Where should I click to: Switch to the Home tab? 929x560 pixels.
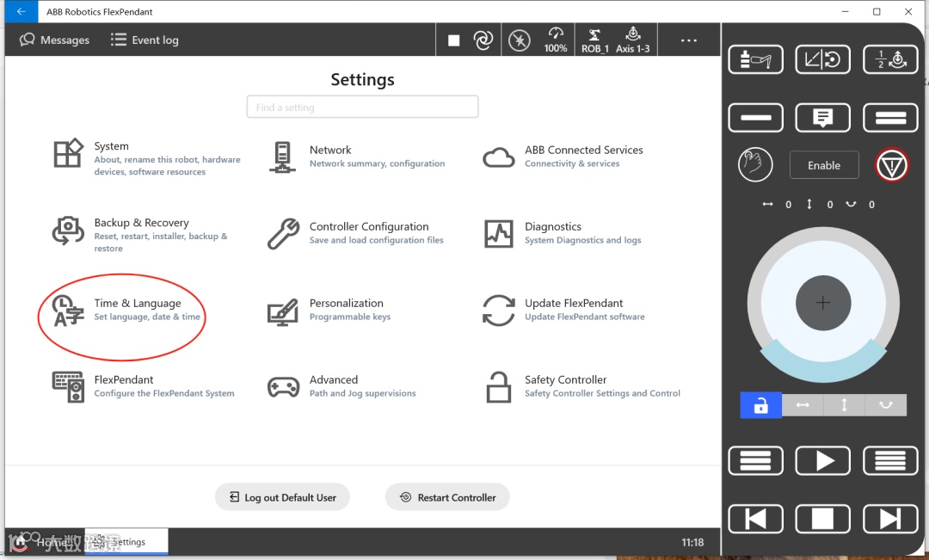45,542
